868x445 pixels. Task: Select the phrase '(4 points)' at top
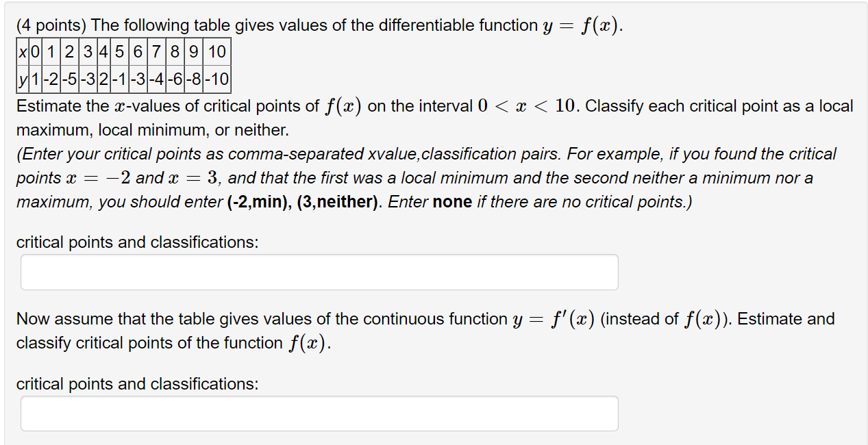(x=53, y=25)
